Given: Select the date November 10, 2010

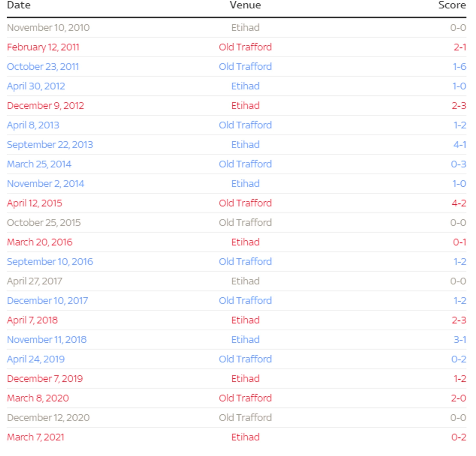Looking at the screenshot, I should (48, 28).
